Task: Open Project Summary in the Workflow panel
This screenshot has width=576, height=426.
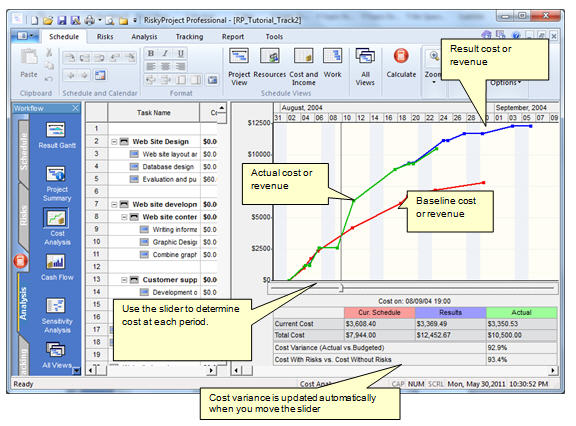Action: [x=57, y=184]
